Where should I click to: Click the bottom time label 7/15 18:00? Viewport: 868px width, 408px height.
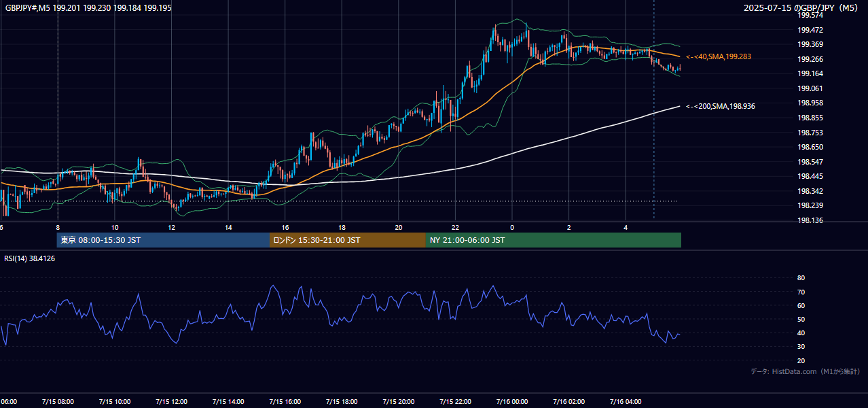coord(342,401)
